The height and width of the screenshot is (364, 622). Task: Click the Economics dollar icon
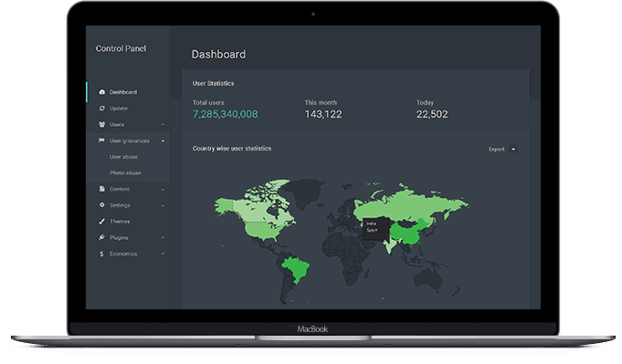tap(101, 254)
